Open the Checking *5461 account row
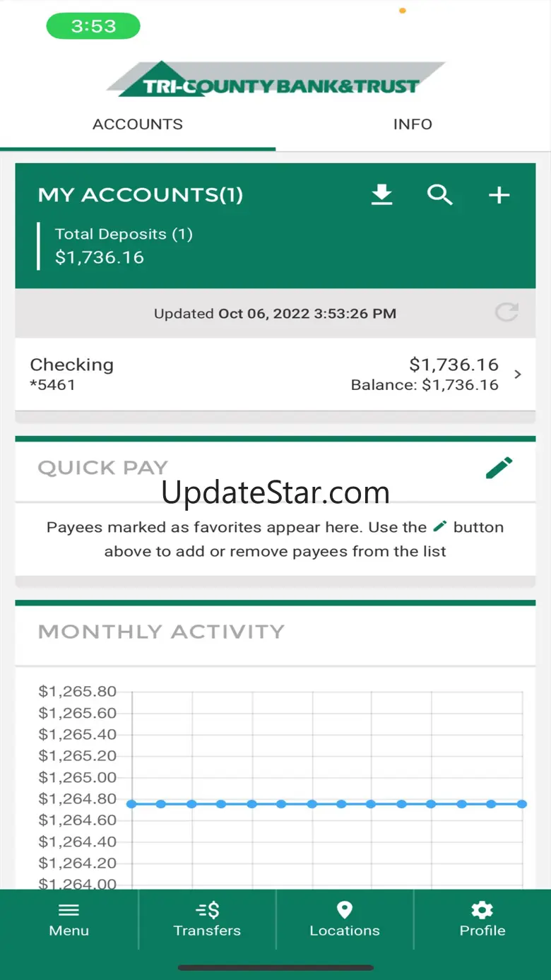This screenshot has height=980, width=551. (212, 374)
